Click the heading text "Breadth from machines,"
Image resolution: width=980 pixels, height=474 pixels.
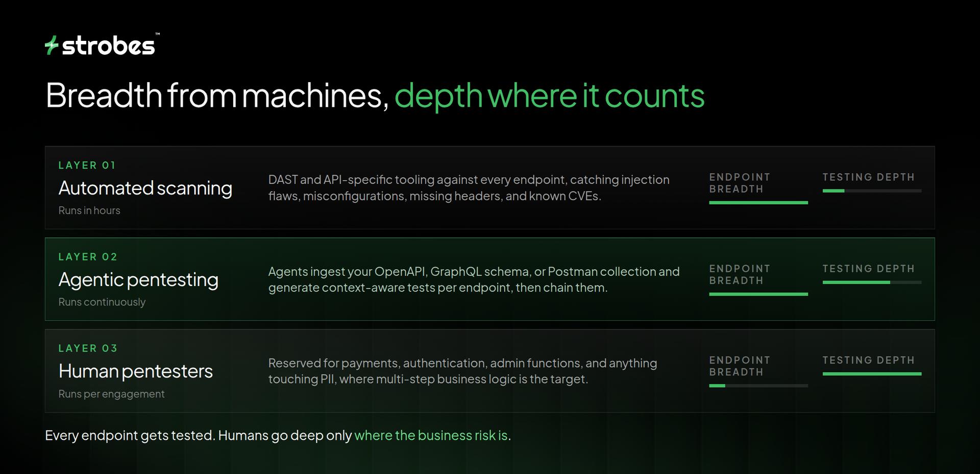pyautogui.click(x=217, y=96)
